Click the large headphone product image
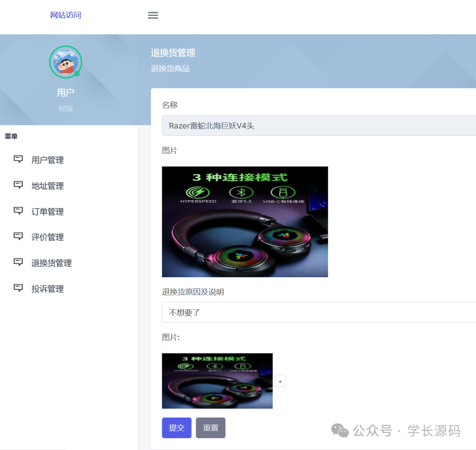 pyautogui.click(x=245, y=222)
